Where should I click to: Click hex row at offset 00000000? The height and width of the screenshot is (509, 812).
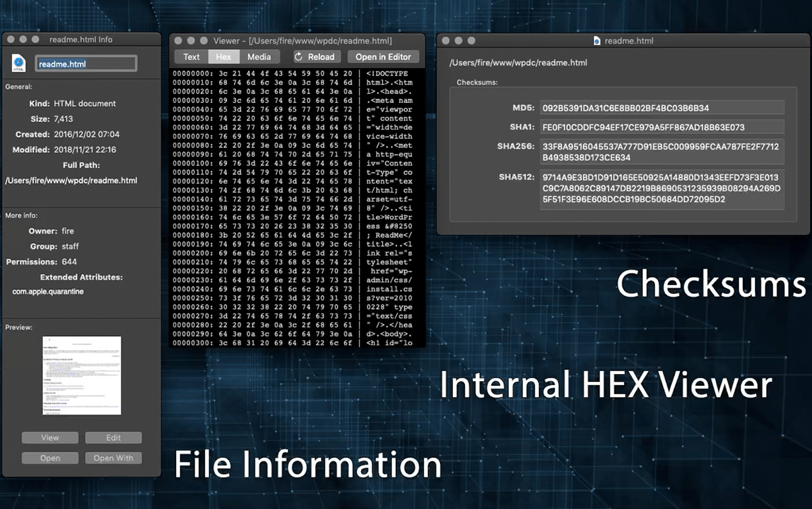click(x=293, y=74)
